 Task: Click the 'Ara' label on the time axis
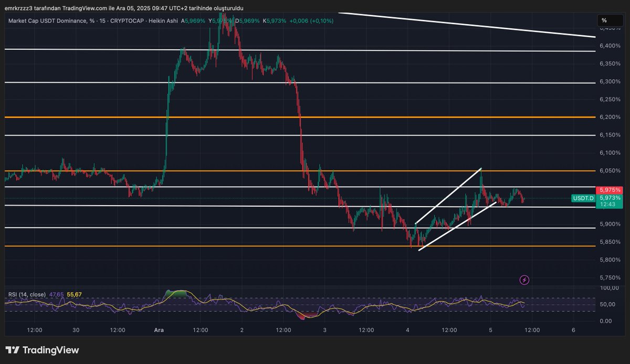click(159, 330)
